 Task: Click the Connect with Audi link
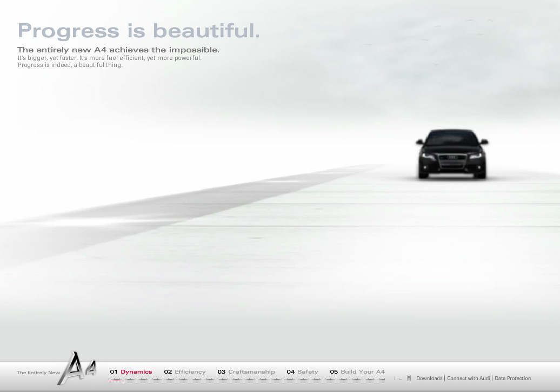(469, 378)
